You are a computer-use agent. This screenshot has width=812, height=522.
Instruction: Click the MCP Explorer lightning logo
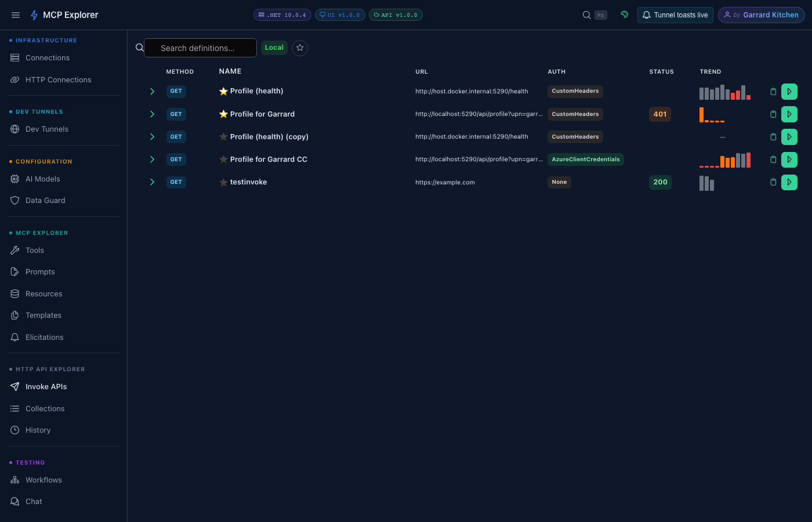coord(34,15)
